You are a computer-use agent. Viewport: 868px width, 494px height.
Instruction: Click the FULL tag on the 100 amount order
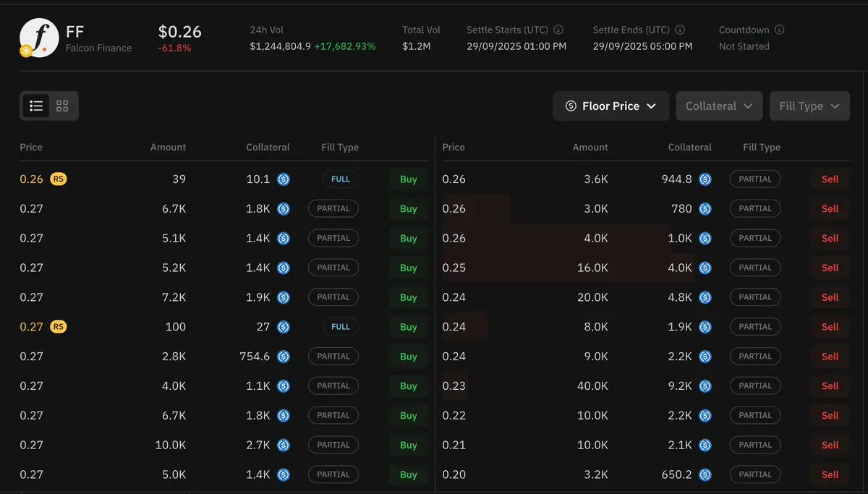[341, 326]
